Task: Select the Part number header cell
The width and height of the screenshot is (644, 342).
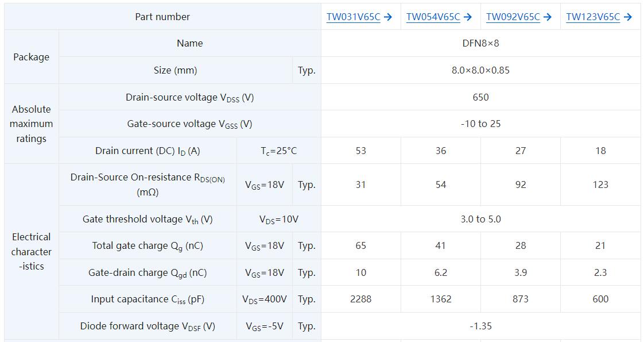Action: click(162, 17)
